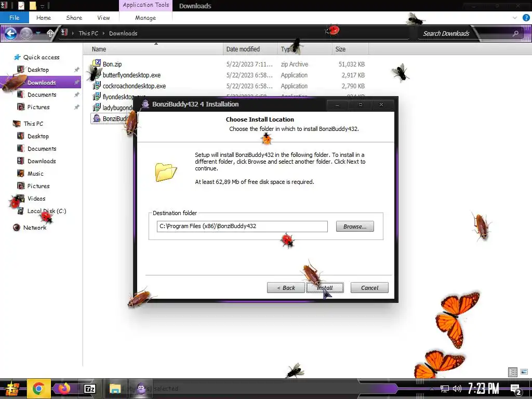Click This PC in the address bar
Viewport: 532px width, 399px height.
(88, 33)
